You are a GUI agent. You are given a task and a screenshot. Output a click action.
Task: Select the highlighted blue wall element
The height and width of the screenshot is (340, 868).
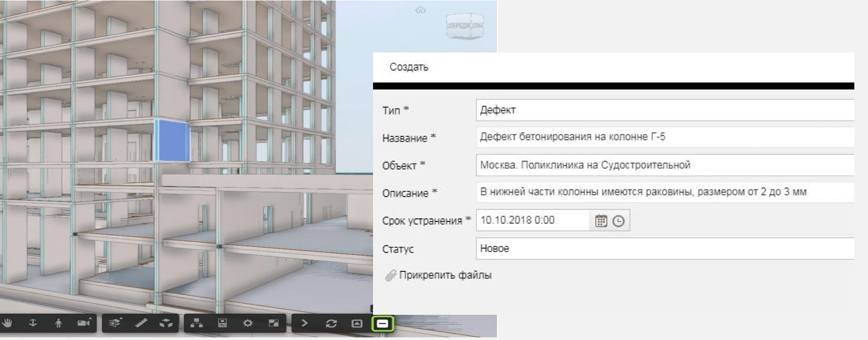[x=172, y=141]
